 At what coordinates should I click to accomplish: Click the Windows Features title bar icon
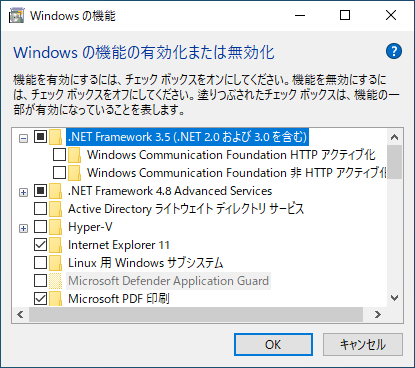17,16
